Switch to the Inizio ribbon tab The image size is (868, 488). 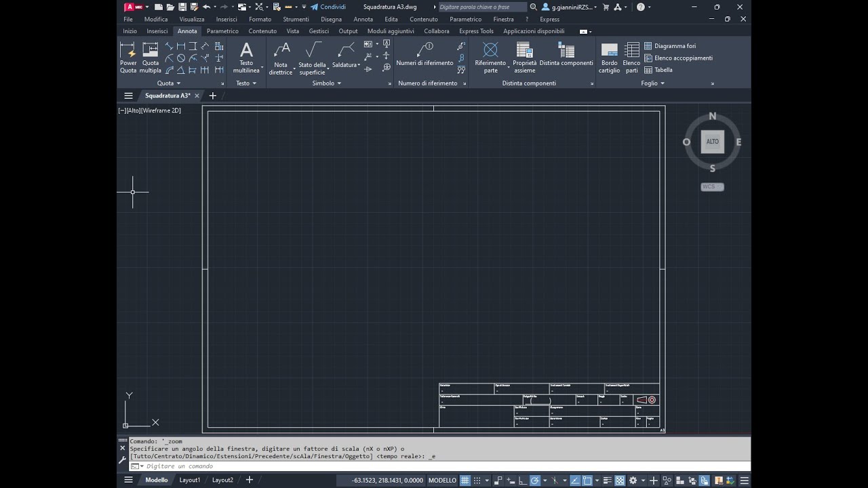[130, 31]
